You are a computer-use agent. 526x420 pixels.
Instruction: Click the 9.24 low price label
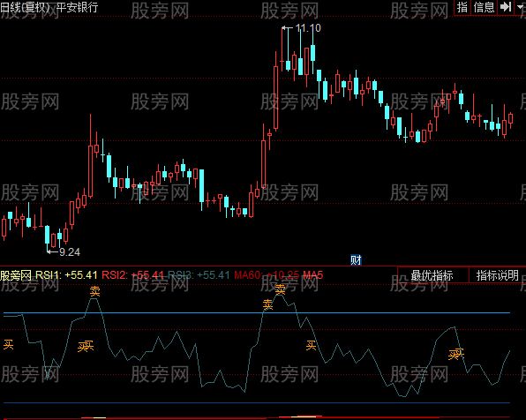pyautogui.click(x=70, y=252)
